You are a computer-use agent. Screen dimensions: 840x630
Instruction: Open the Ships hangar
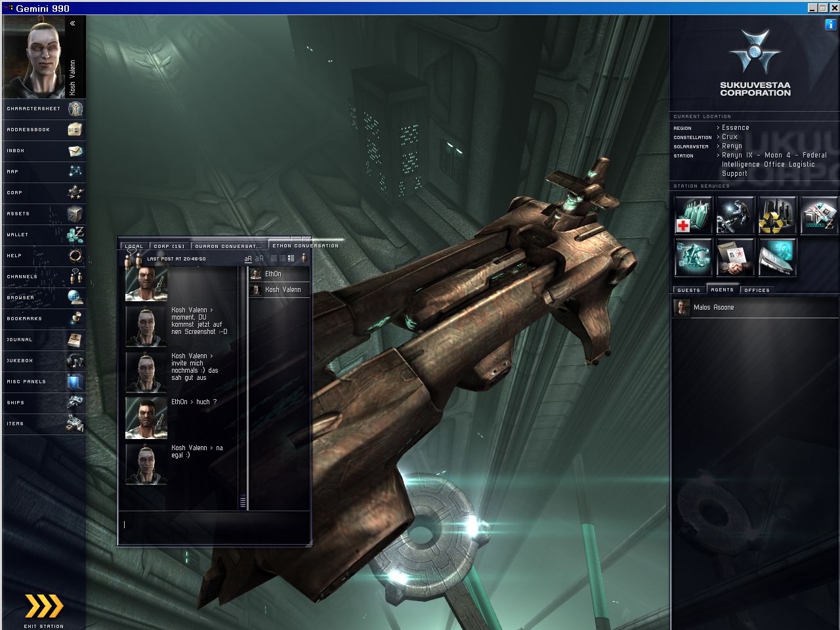click(43, 403)
